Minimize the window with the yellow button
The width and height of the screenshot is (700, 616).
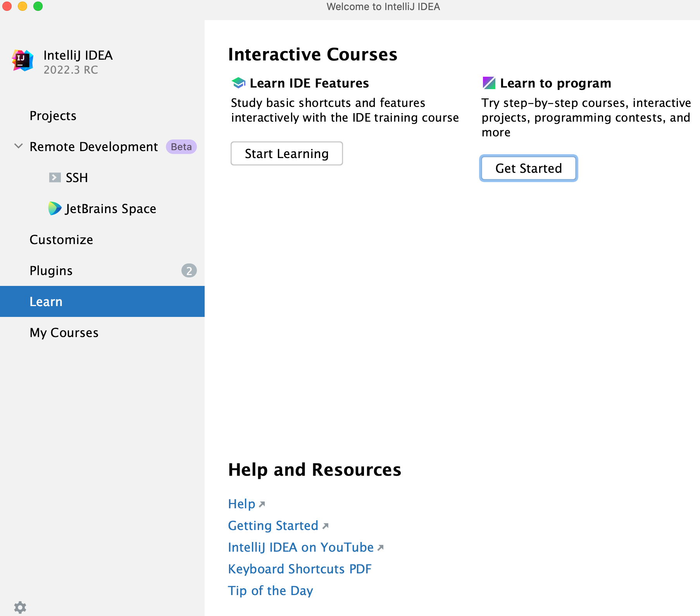click(x=22, y=6)
